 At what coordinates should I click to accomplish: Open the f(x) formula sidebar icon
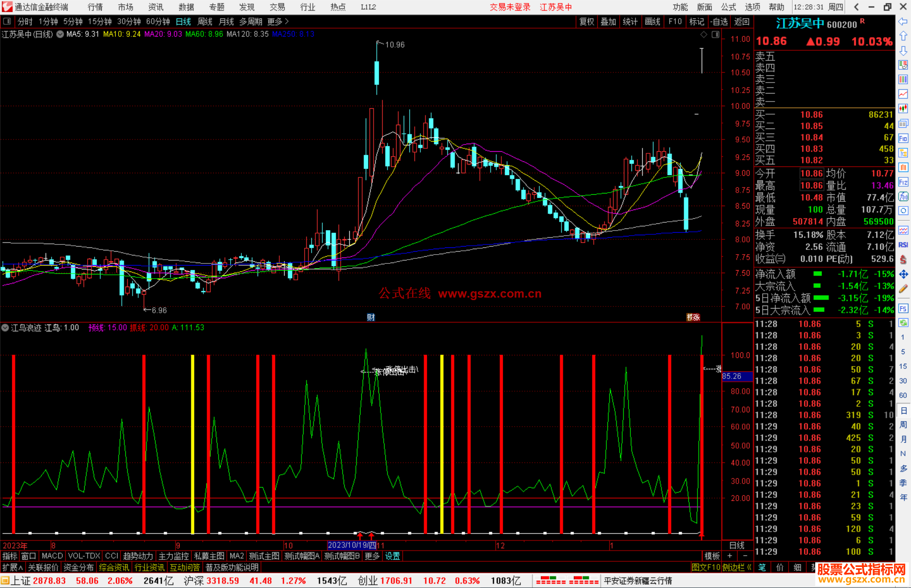[x=903, y=196]
